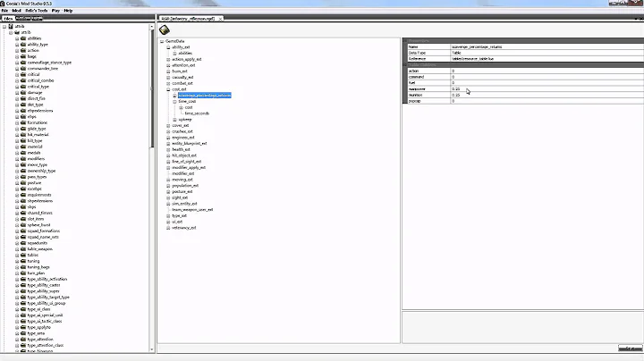Click the folder icon beside bags
This screenshot has height=361, width=644.
(23, 56)
